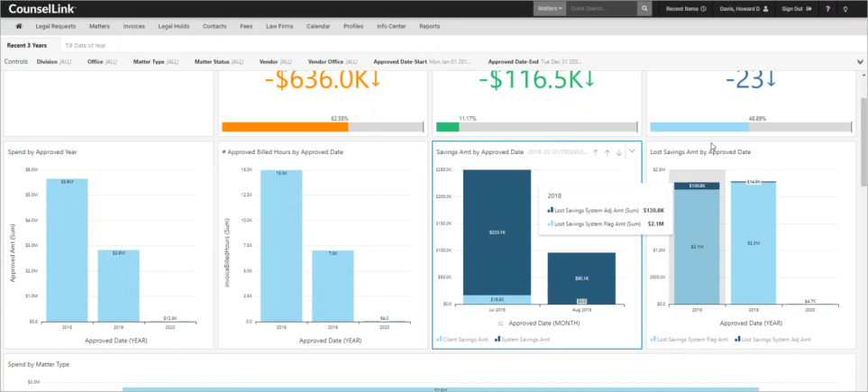Click the -$636.0K KPI value
868x392 pixels.
tap(323, 80)
